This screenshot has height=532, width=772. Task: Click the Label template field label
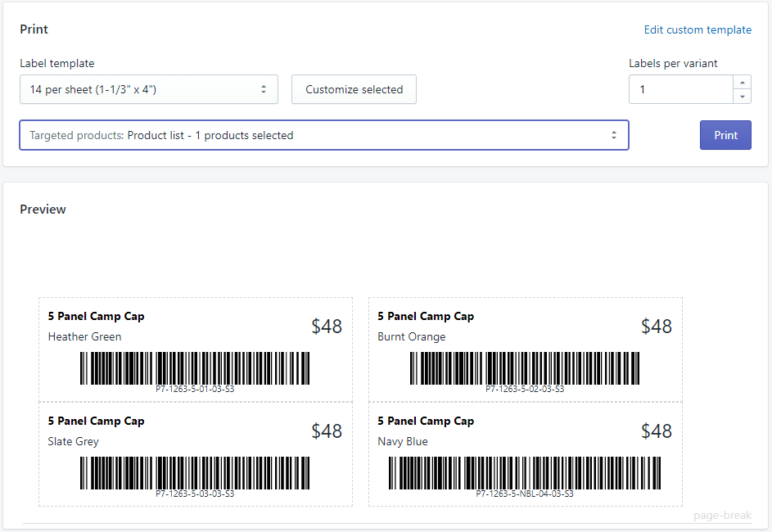pos(57,64)
